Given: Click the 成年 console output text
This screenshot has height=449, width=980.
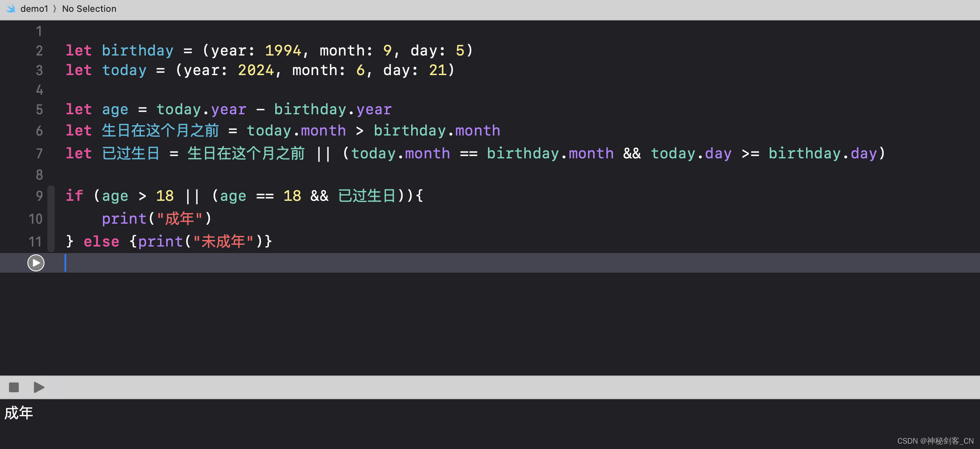Looking at the screenshot, I should 19,413.
